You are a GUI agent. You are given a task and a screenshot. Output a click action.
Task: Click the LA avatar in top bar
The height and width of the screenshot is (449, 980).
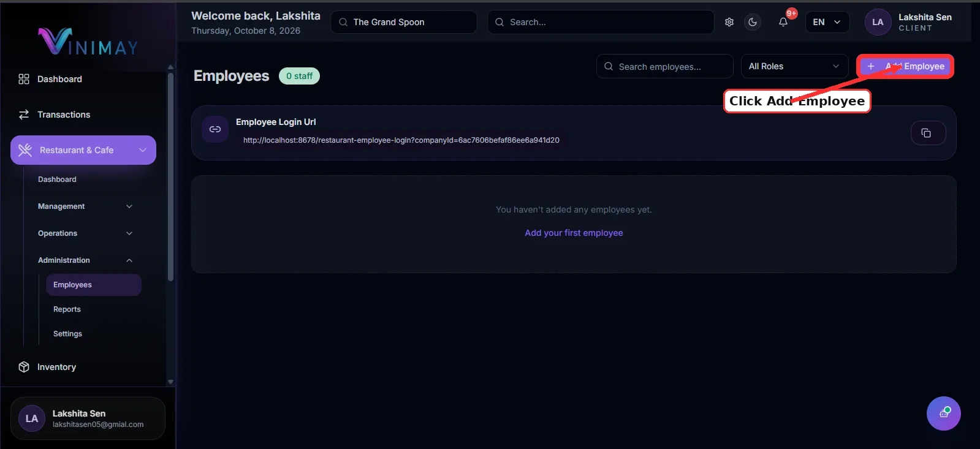[x=878, y=22]
